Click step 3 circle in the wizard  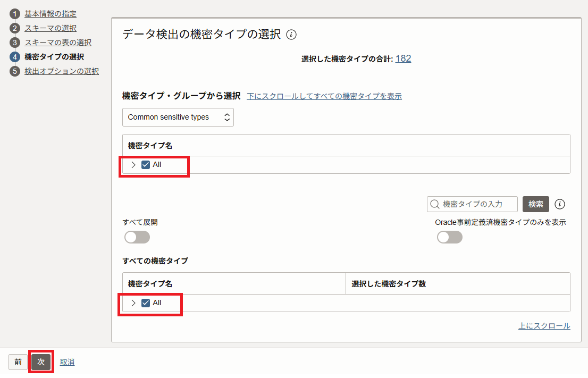point(15,43)
